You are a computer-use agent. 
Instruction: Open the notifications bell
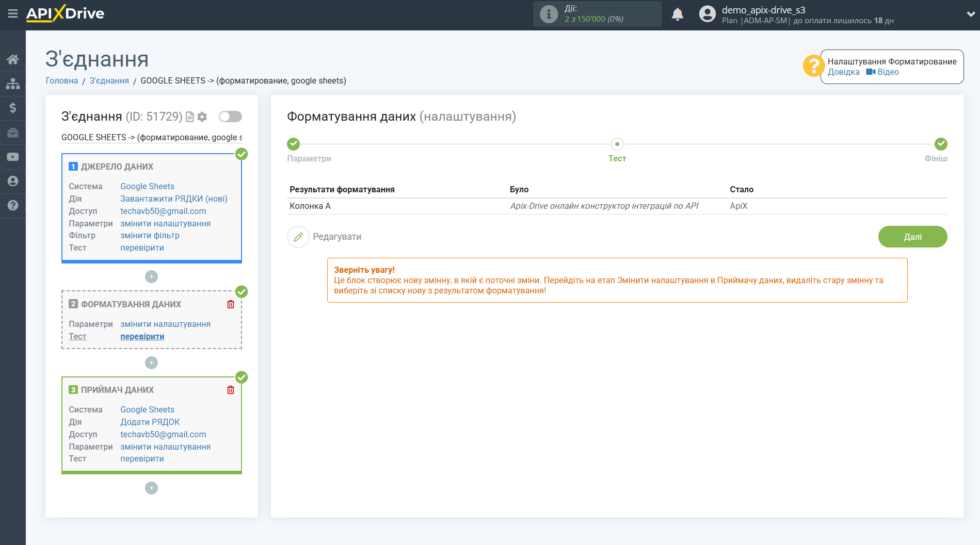[x=678, y=14]
